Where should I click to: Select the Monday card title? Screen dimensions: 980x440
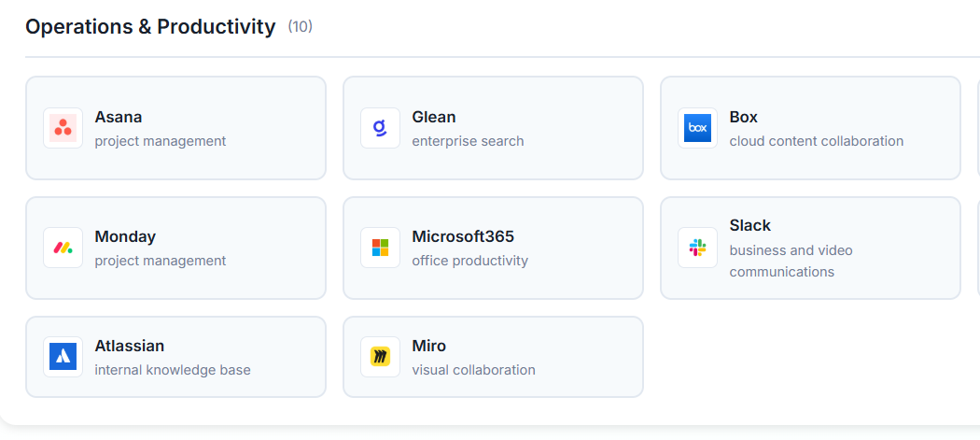(x=125, y=236)
